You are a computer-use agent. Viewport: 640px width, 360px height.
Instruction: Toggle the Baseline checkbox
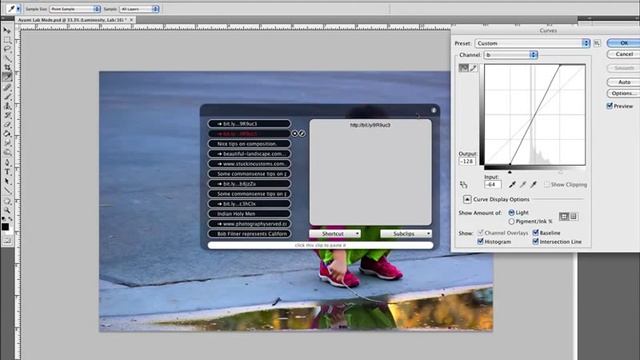[x=536, y=233]
